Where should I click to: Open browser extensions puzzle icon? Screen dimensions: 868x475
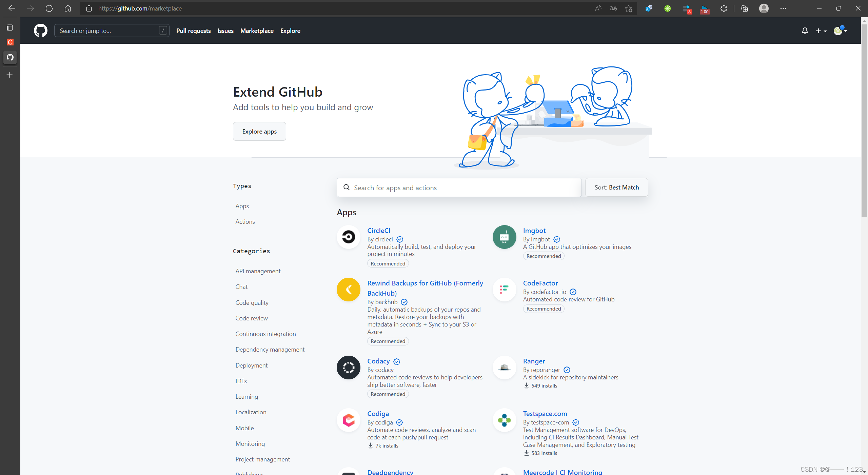point(724,8)
